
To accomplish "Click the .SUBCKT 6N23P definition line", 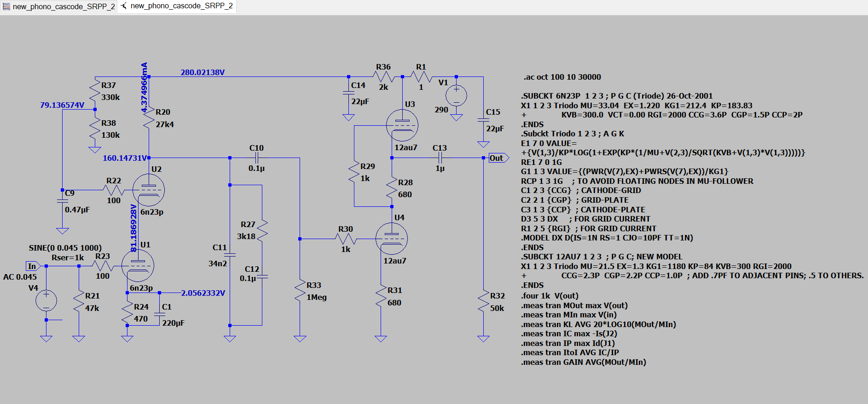I will pyautogui.click(x=616, y=96).
